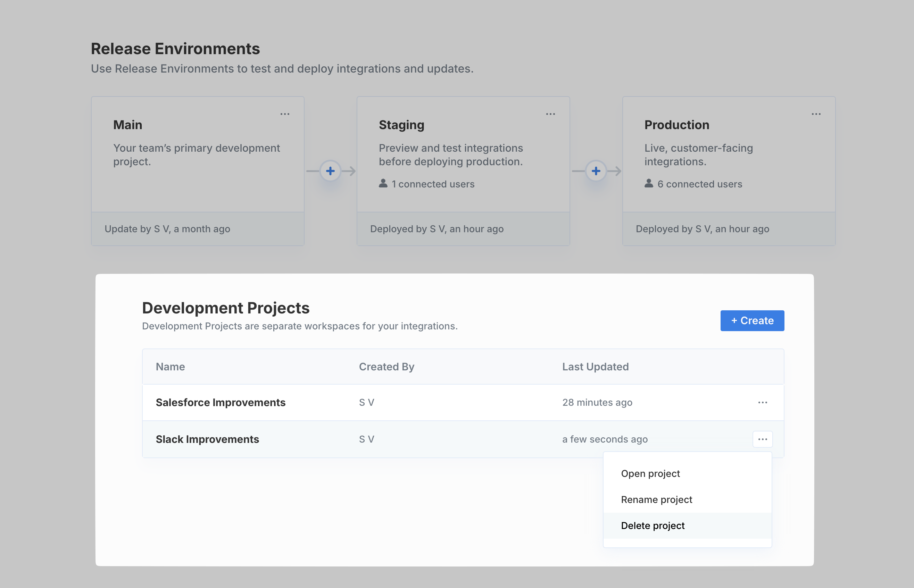Click the Staging connected users icon

(383, 184)
